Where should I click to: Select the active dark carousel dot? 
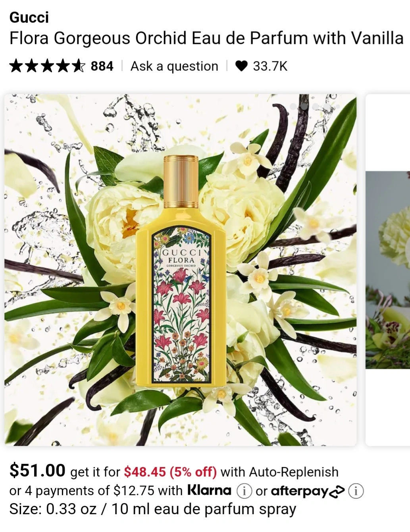[304, 106]
